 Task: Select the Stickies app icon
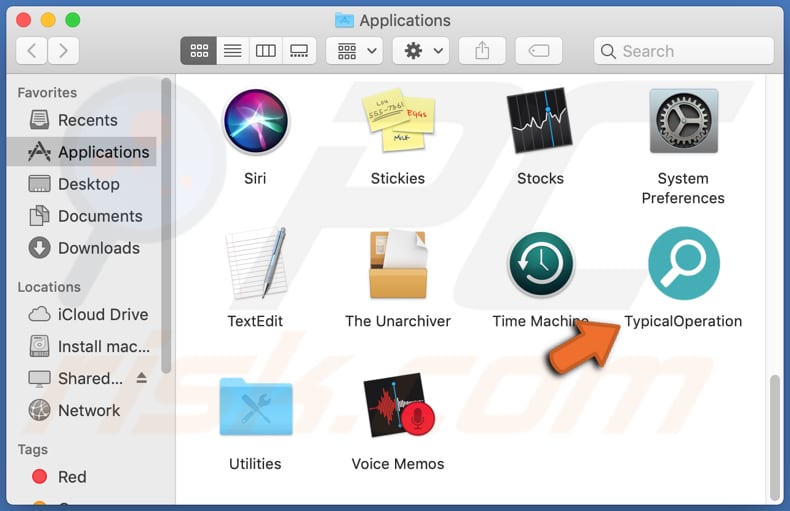tap(398, 120)
